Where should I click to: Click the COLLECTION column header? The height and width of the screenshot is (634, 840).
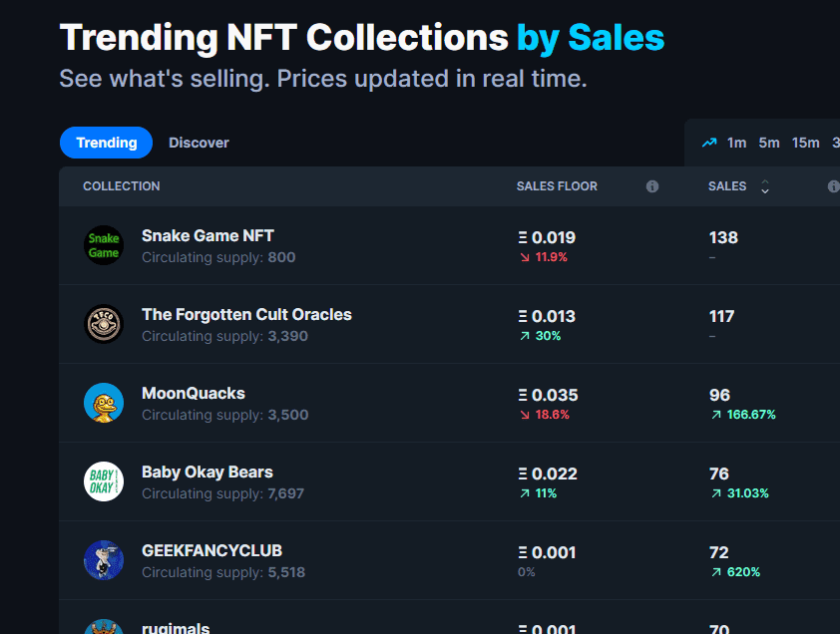pyautogui.click(x=121, y=186)
